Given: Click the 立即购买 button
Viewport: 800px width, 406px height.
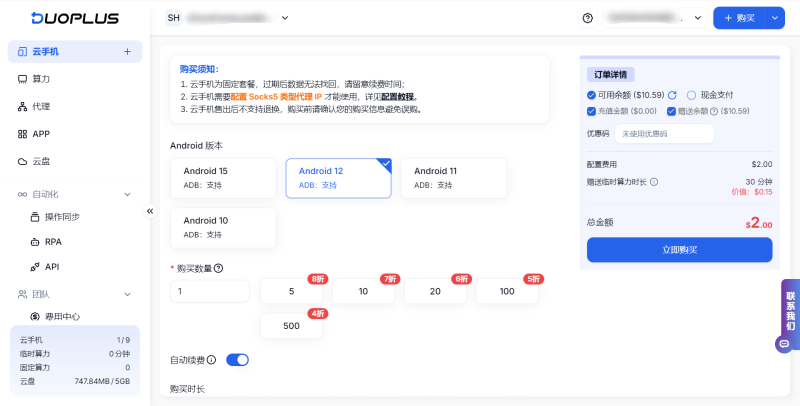Looking at the screenshot, I should [x=680, y=250].
